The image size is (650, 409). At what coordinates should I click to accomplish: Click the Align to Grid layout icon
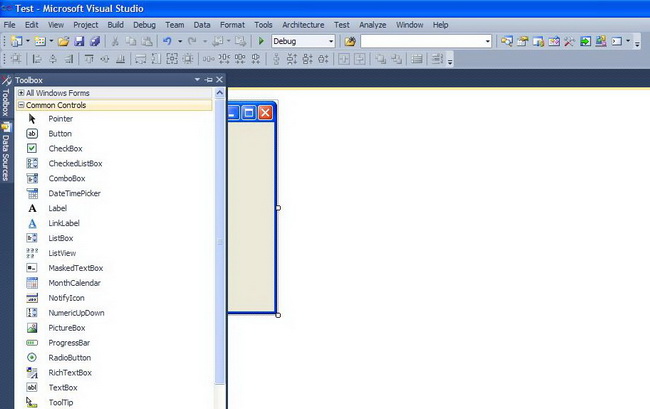click(x=16, y=59)
